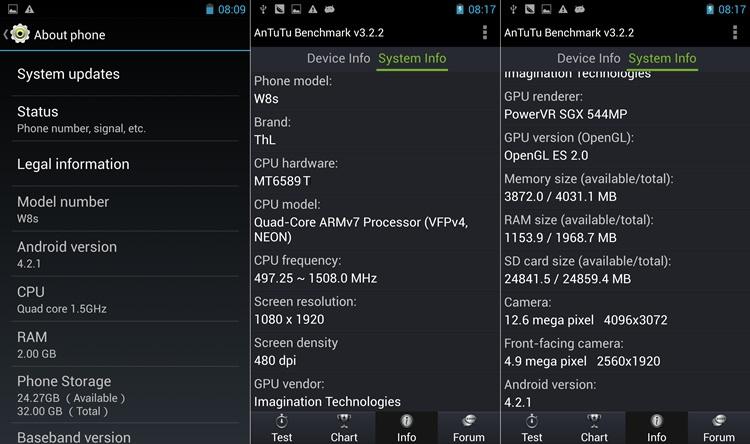
Task: Tap Phone Storage entry
Action: click(125, 395)
